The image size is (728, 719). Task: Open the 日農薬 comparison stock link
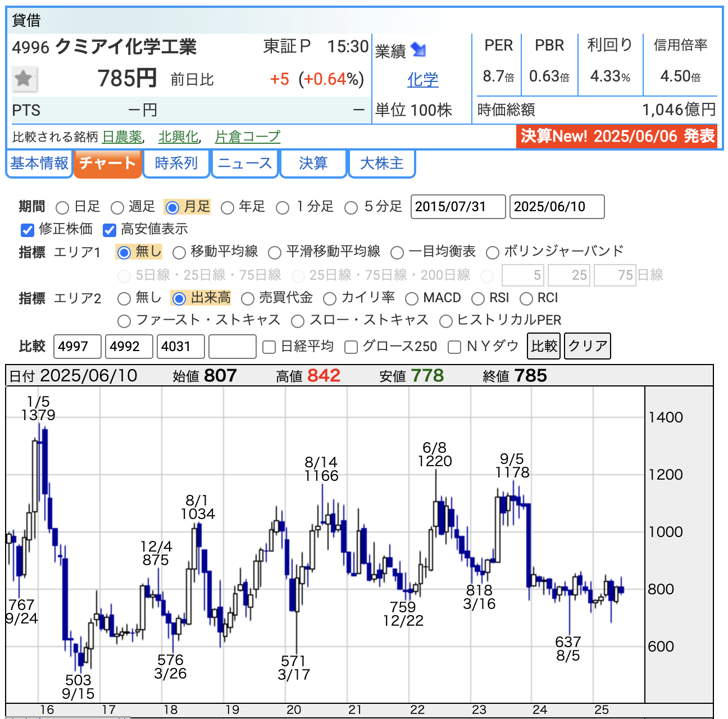tap(122, 136)
